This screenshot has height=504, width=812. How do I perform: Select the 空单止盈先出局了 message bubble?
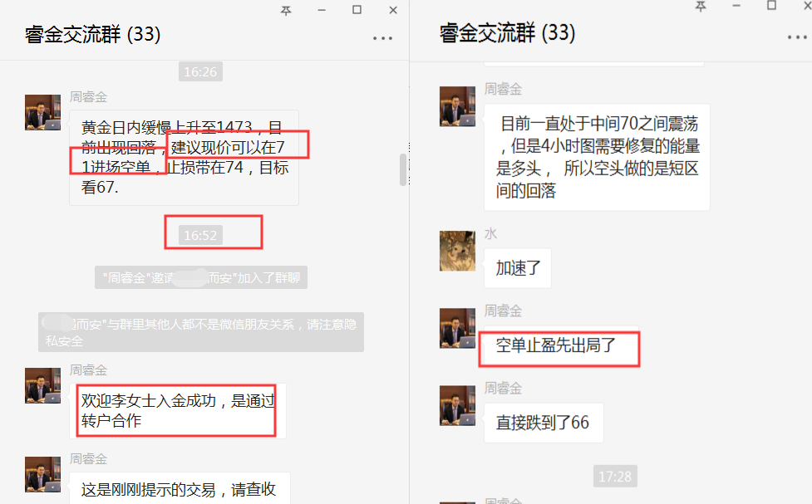(x=556, y=345)
